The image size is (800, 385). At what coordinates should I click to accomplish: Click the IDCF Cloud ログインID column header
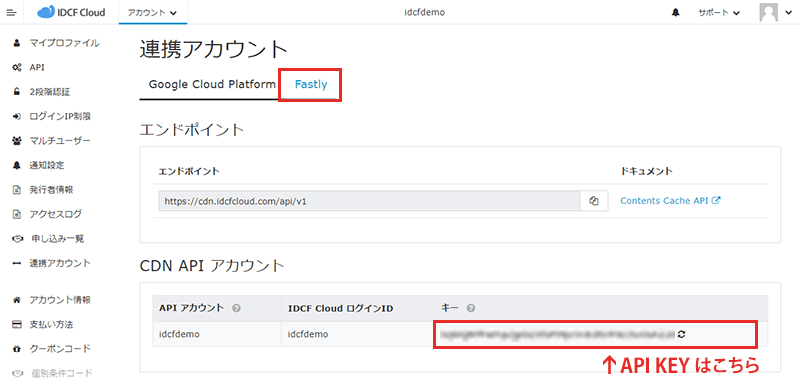coord(340,308)
